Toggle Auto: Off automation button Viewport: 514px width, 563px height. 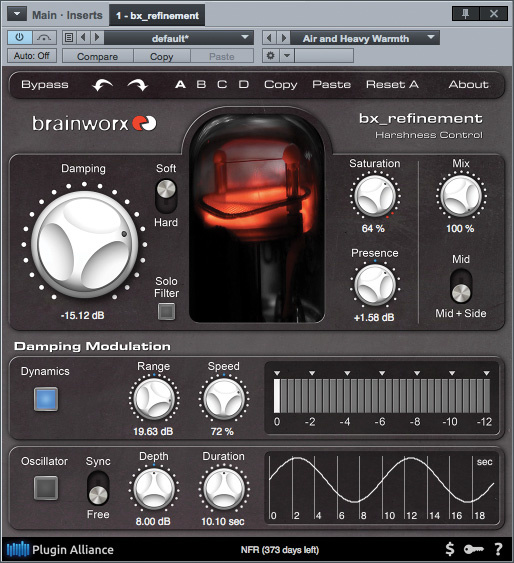pos(32,56)
